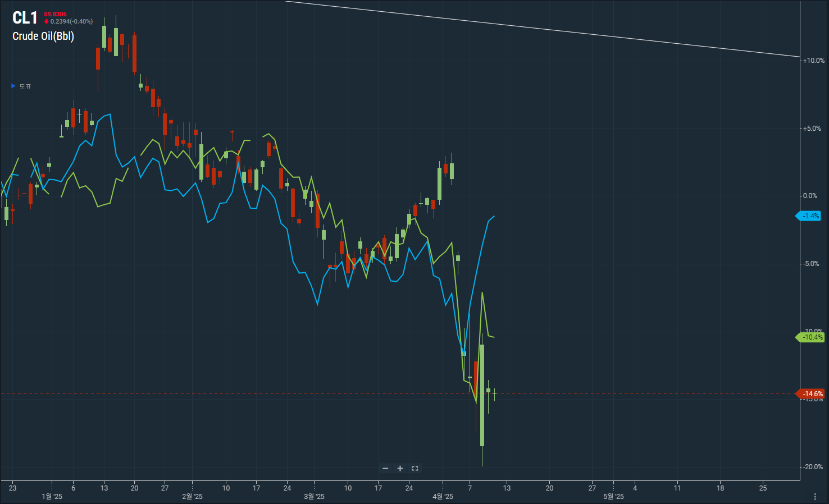Click the red down-arrow price change icon
Viewport: 829px width, 504px height.
[x=47, y=22]
